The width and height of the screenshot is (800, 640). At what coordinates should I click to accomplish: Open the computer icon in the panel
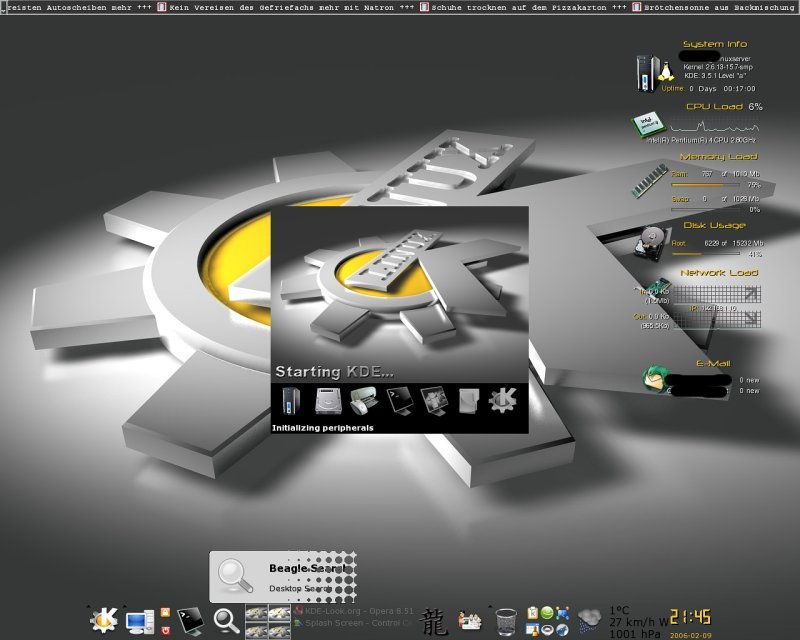point(140,622)
